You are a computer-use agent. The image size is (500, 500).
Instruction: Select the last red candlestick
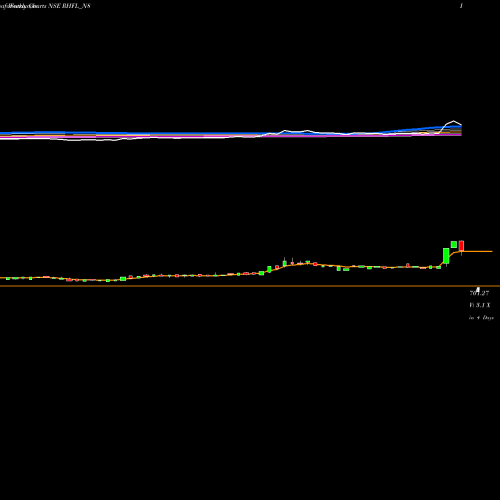[461, 246]
